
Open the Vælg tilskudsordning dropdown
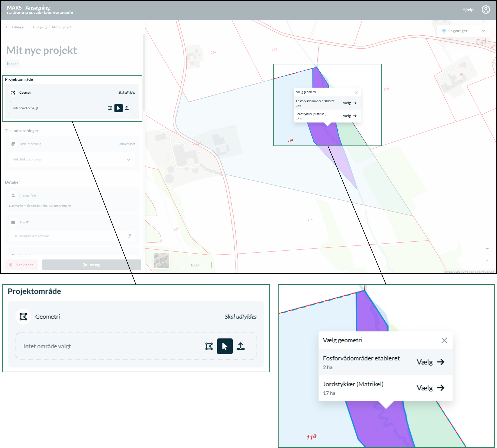coord(72,159)
